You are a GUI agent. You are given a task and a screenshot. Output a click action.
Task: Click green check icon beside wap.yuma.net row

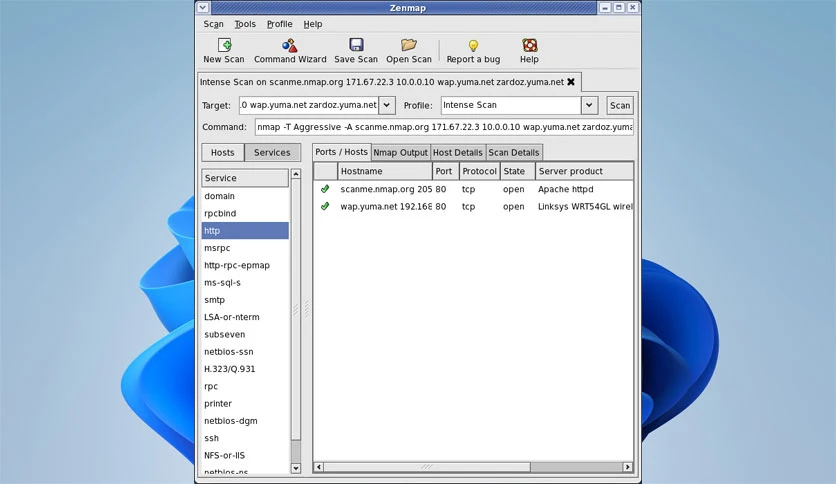point(325,206)
